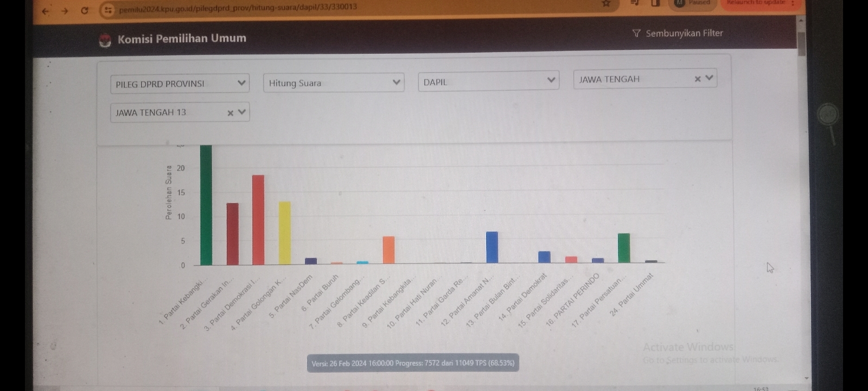Open the JAWA TENGAH 13 dropdown arrow
The width and height of the screenshot is (868, 391).
point(242,112)
